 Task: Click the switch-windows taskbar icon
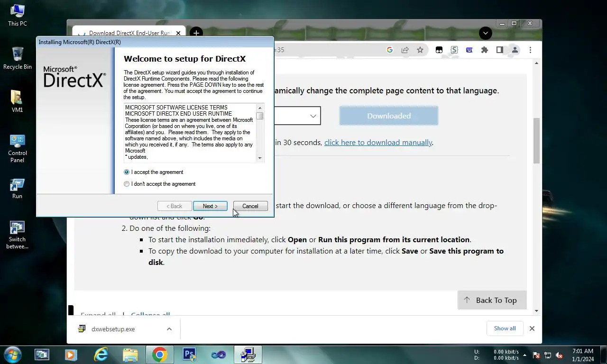click(42, 355)
